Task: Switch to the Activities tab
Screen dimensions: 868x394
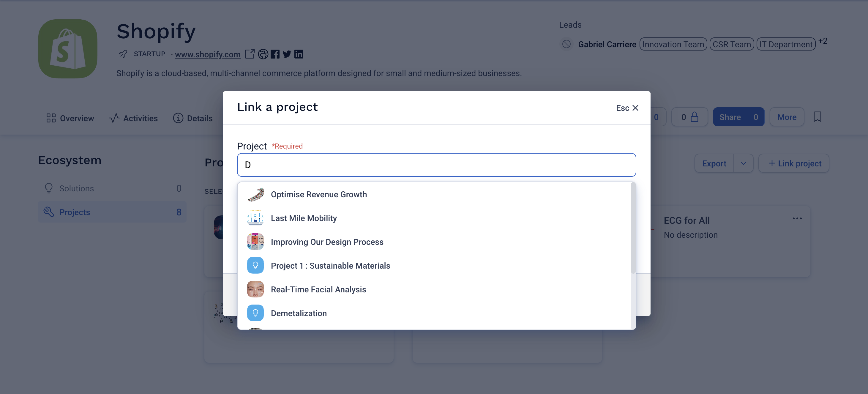Action: point(133,118)
